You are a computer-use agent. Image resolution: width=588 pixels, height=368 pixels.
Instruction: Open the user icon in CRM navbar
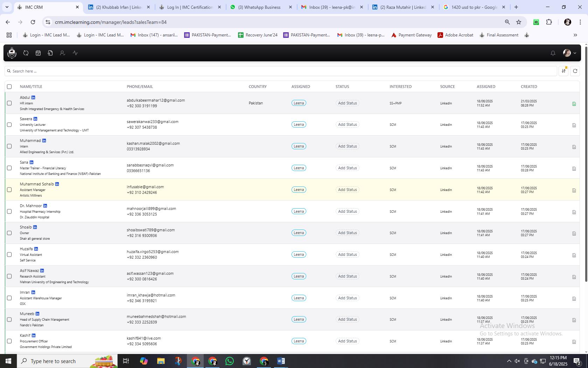(62, 53)
